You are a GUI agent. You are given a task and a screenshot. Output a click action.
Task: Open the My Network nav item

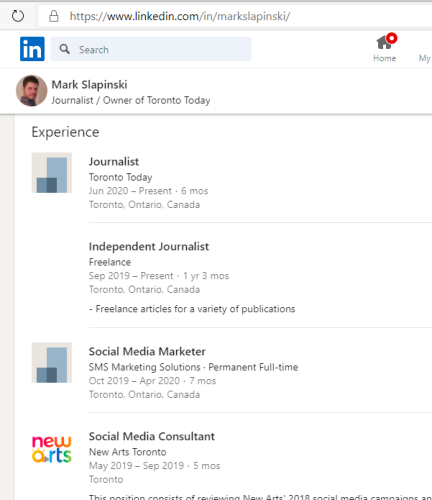point(425,58)
